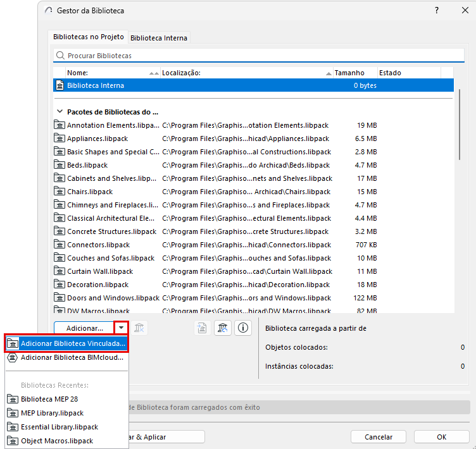Click the Cabinets and Shelves icon

pos(59,178)
